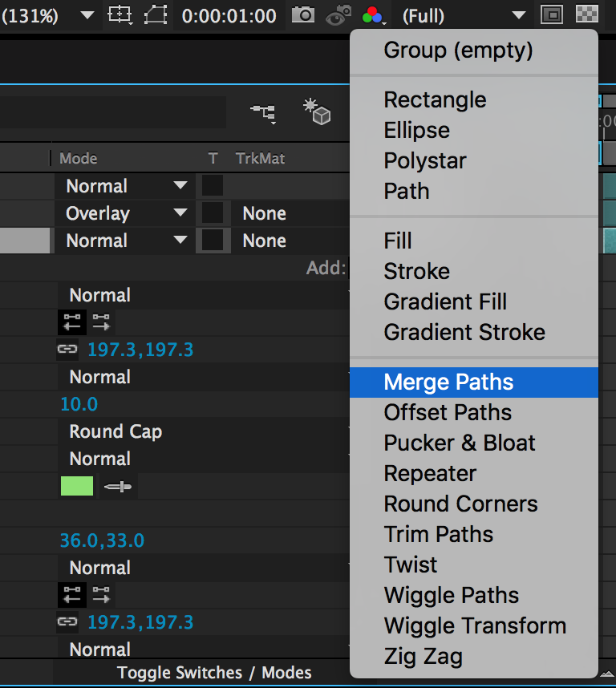616x688 pixels.
Task: Click the draft 3D cube icon
Action: pos(316,111)
